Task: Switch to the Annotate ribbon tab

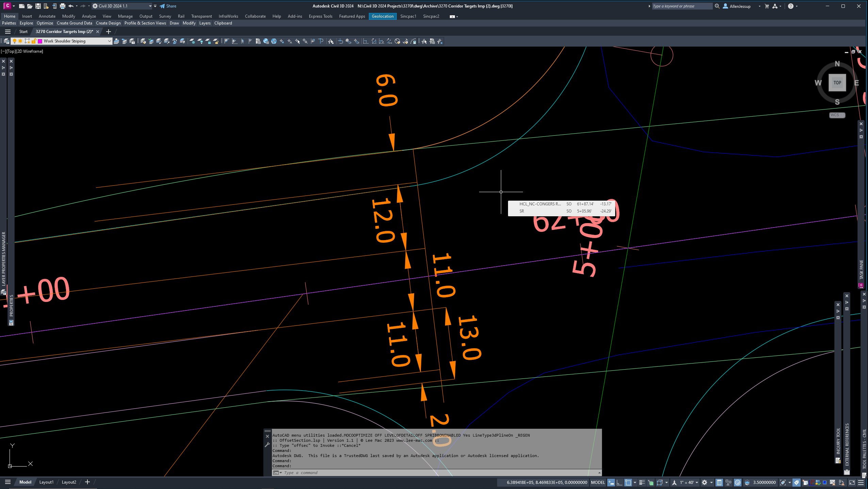Action: click(47, 16)
